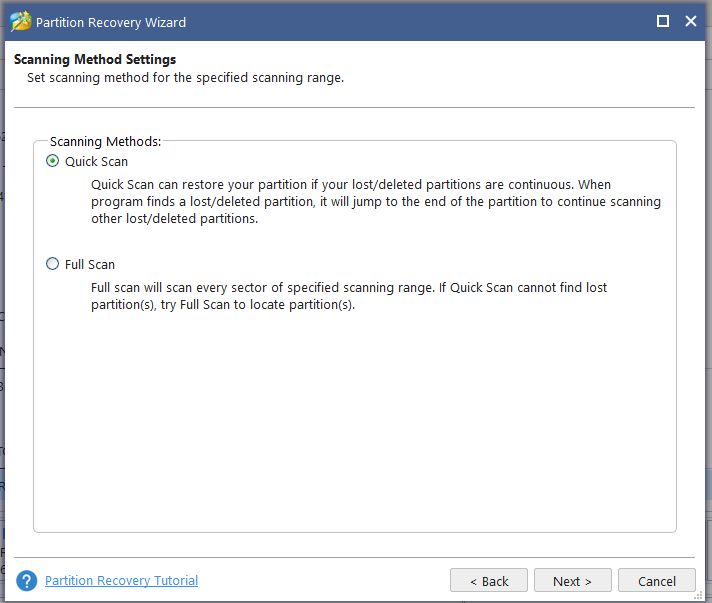
Task: Open the Partition Recovery Tutorial link
Action: pos(121,581)
